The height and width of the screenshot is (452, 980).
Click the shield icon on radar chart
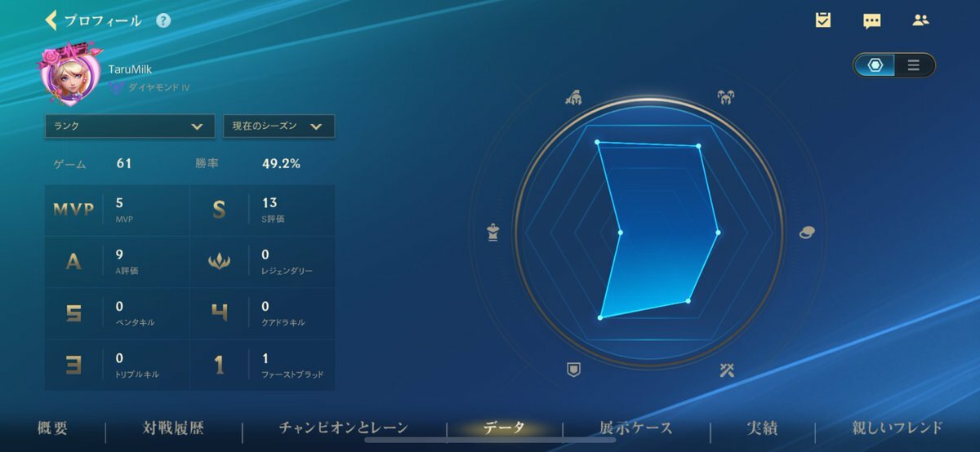[x=573, y=370]
